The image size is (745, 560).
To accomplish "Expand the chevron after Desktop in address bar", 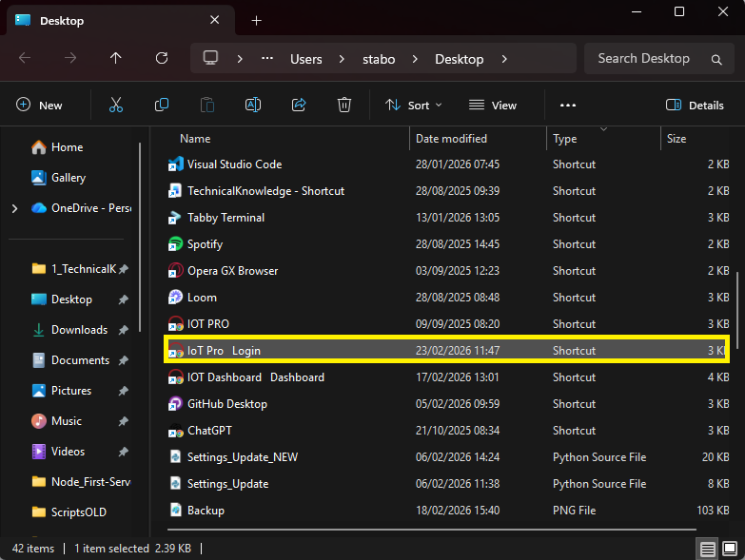I will point(504,59).
